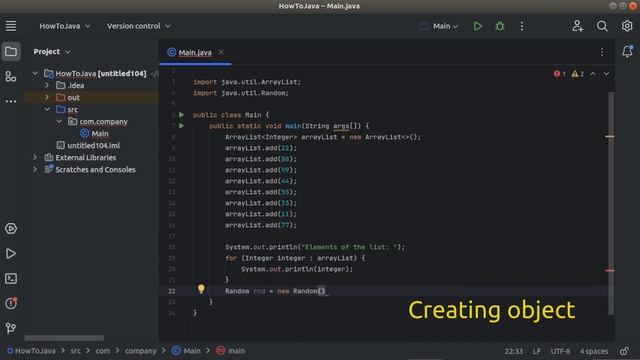Open the HowToJava project dropdown
The width and height of the screenshot is (640, 360).
tap(64, 26)
